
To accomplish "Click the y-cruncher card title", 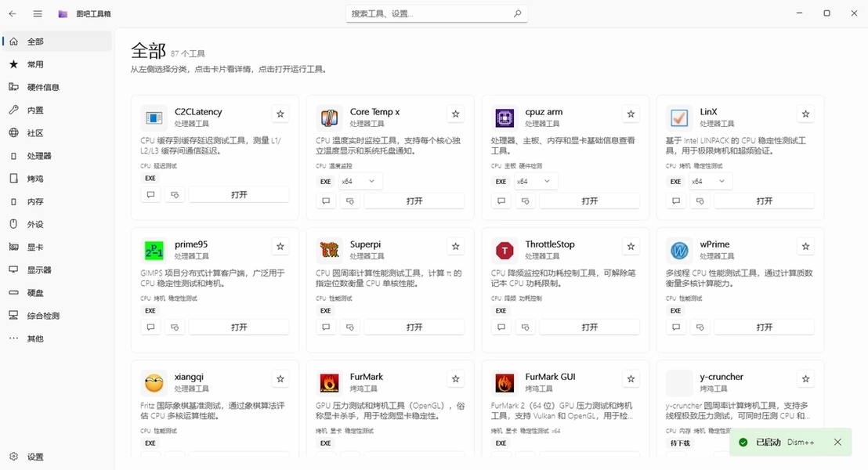I will click(x=722, y=377).
